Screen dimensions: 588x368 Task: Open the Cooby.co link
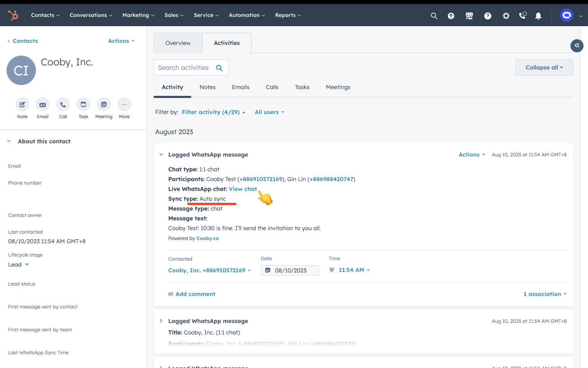(207, 238)
